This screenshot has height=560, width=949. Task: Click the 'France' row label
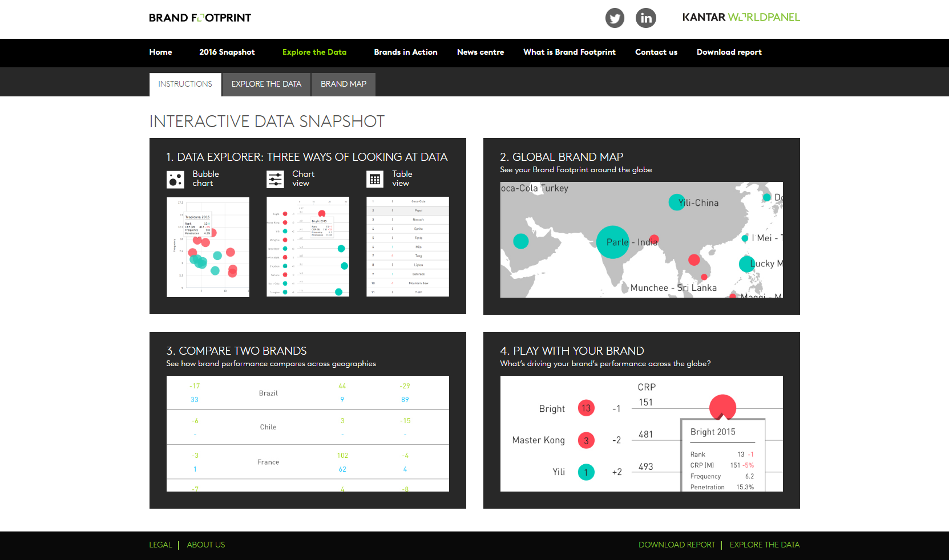pyautogui.click(x=268, y=462)
